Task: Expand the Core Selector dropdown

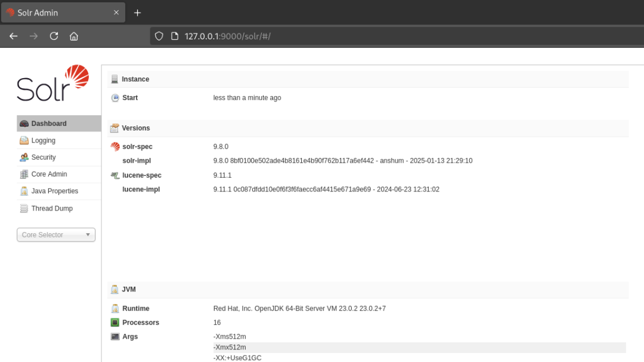Action: pos(56,234)
